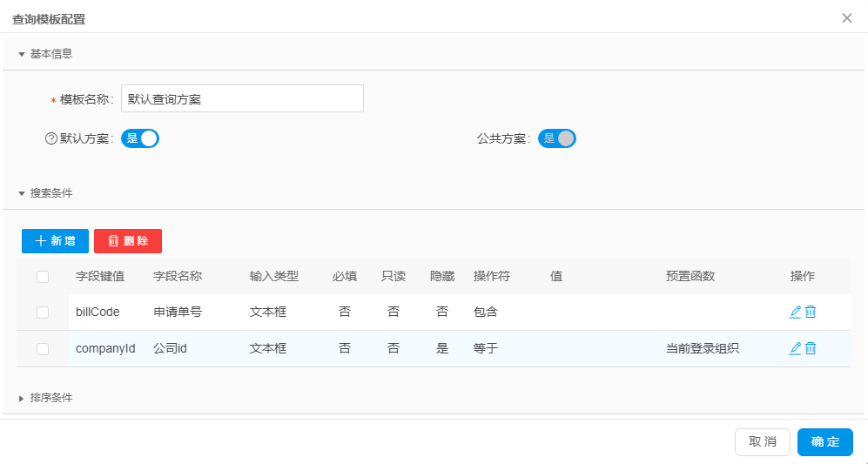This screenshot has width=868, height=464.
Task: Select the billCode row checkbox
Action: (x=43, y=312)
